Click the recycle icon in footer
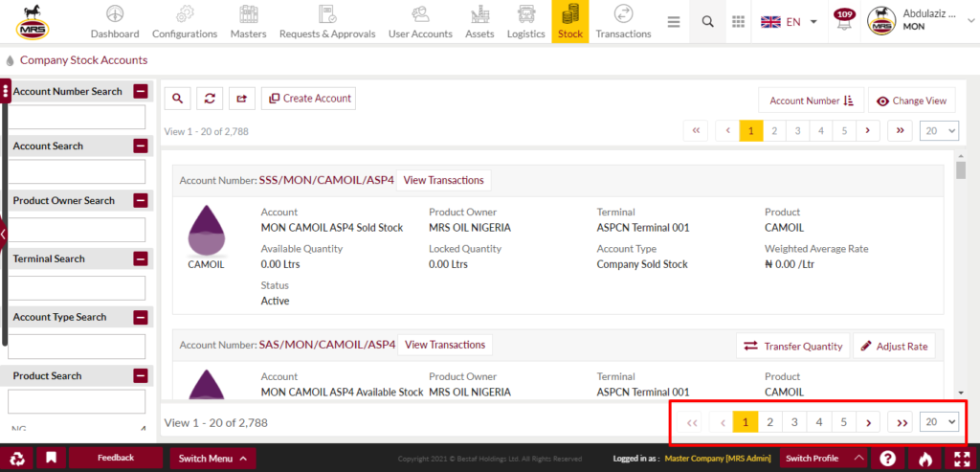Image resolution: width=980 pixels, height=472 pixels. [x=16, y=459]
